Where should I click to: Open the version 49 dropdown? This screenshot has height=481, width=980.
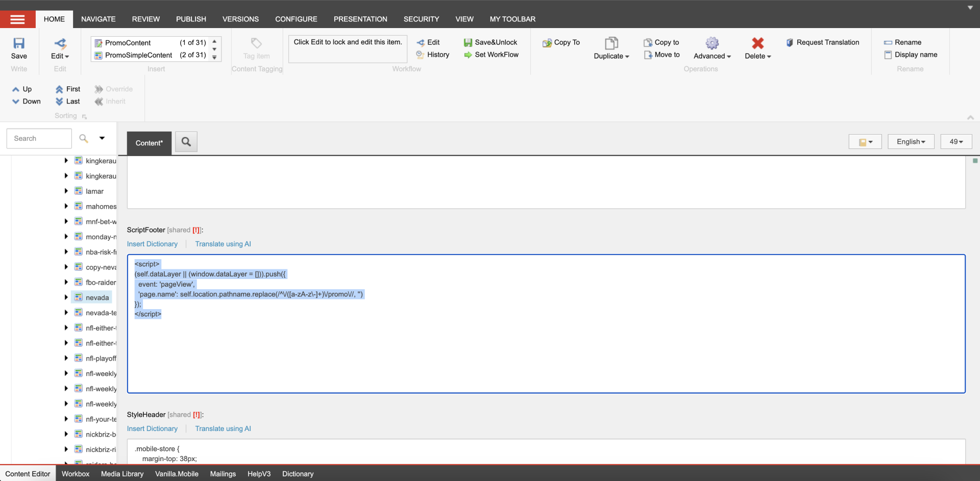click(x=956, y=142)
